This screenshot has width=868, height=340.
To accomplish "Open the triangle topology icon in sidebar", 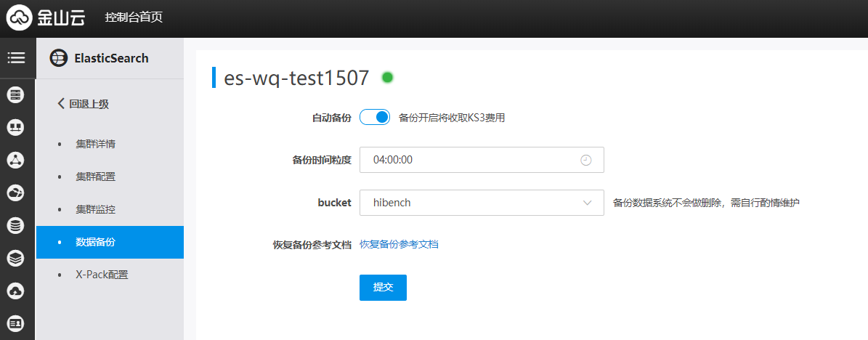I will (x=15, y=161).
